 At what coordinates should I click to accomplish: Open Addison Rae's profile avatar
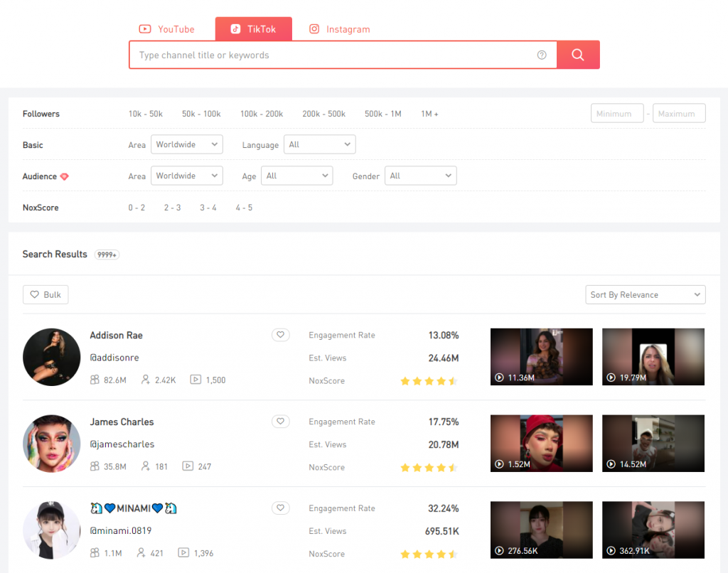click(51, 357)
